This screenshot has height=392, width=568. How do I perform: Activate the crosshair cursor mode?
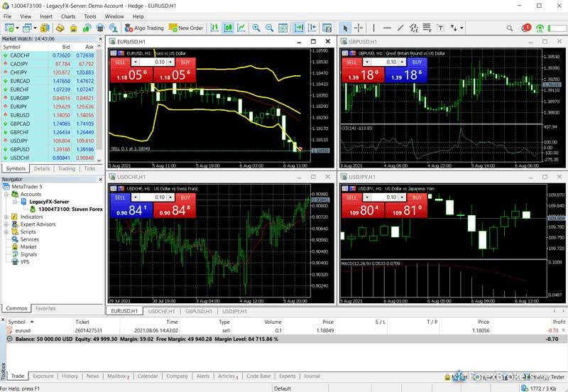click(359, 28)
